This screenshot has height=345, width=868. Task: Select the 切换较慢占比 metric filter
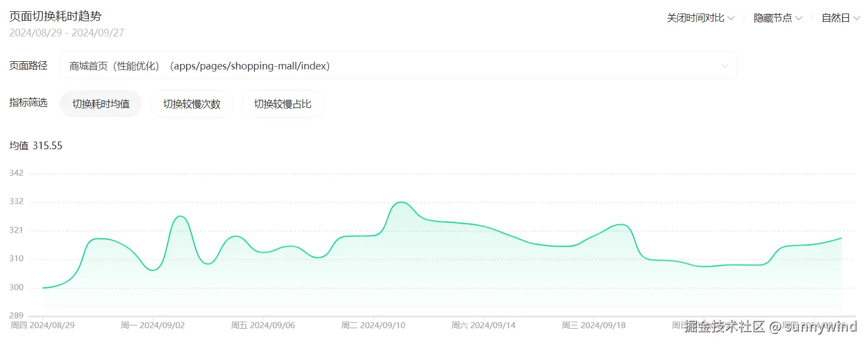[x=283, y=104]
